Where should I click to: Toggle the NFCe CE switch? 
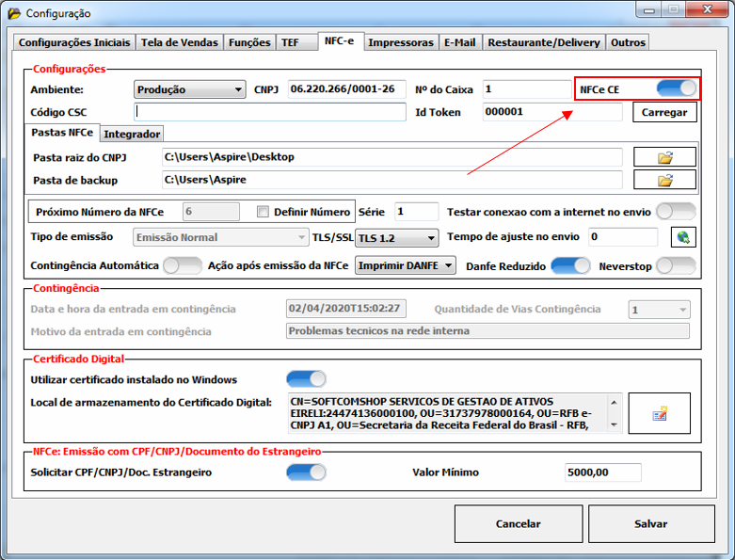tap(677, 88)
